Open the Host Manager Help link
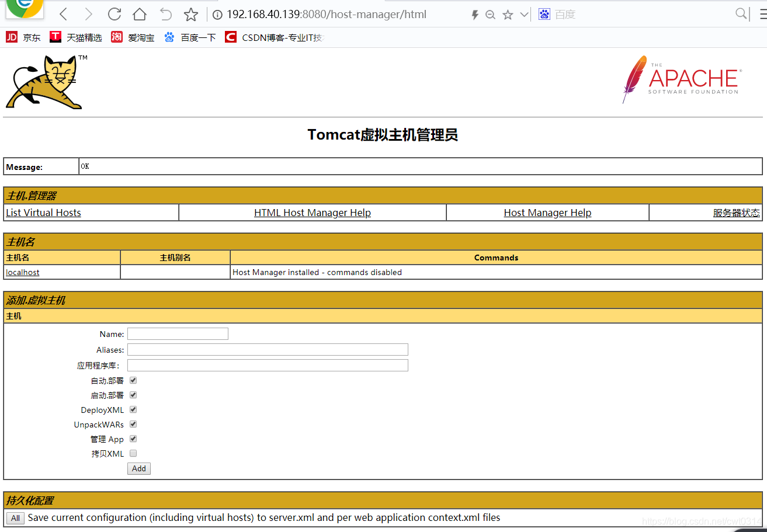Screen dimensions: 767x532 click(547, 213)
